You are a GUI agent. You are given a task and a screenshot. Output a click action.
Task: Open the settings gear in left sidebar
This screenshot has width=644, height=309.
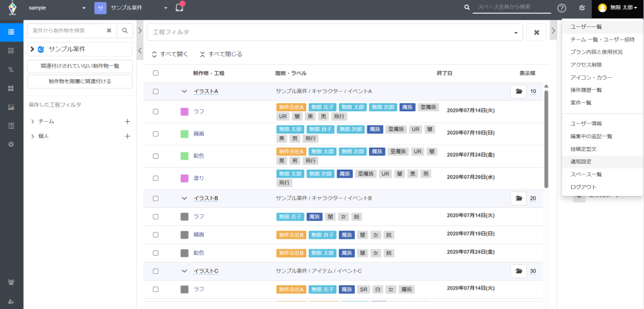coord(11,144)
